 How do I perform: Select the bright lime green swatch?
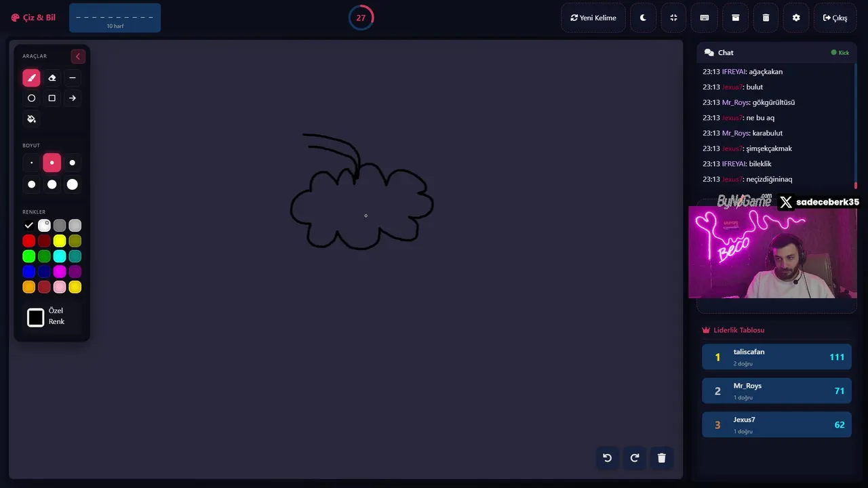click(x=28, y=256)
